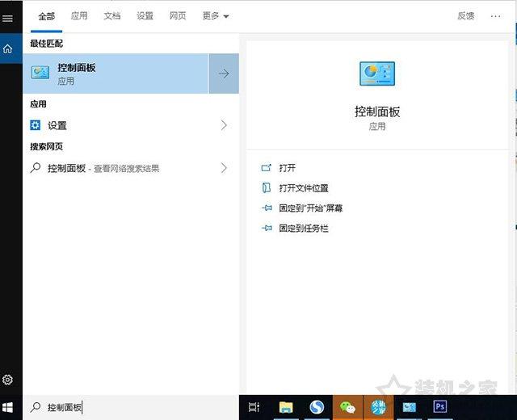Viewport: 517px width, 420px height.
Task: Expand the 控制面板 web search result chevron
Action: pos(224,168)
